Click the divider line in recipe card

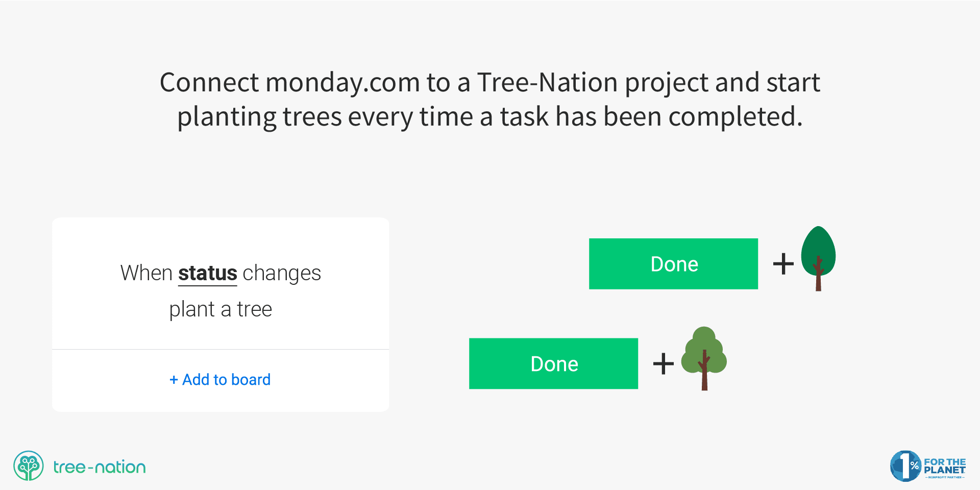[220, 349]
